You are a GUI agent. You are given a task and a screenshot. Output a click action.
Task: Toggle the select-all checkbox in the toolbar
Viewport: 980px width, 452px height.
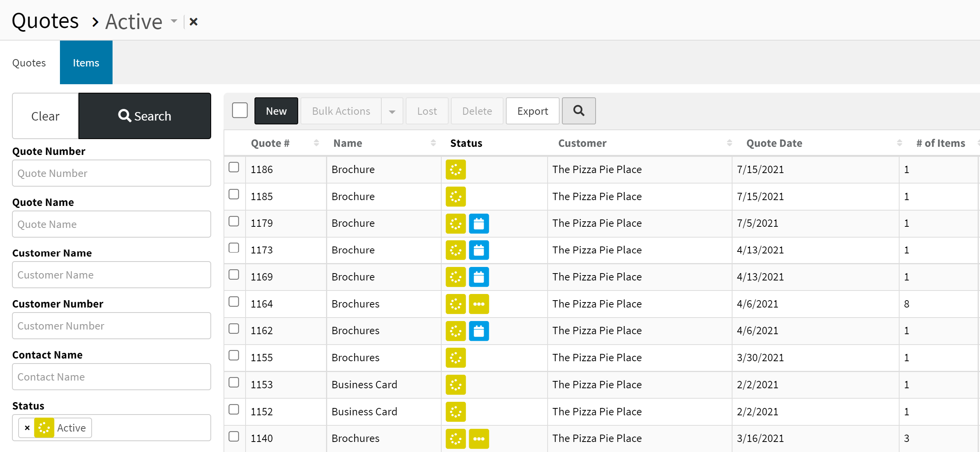pyautogui.click(x=240, y=110)
